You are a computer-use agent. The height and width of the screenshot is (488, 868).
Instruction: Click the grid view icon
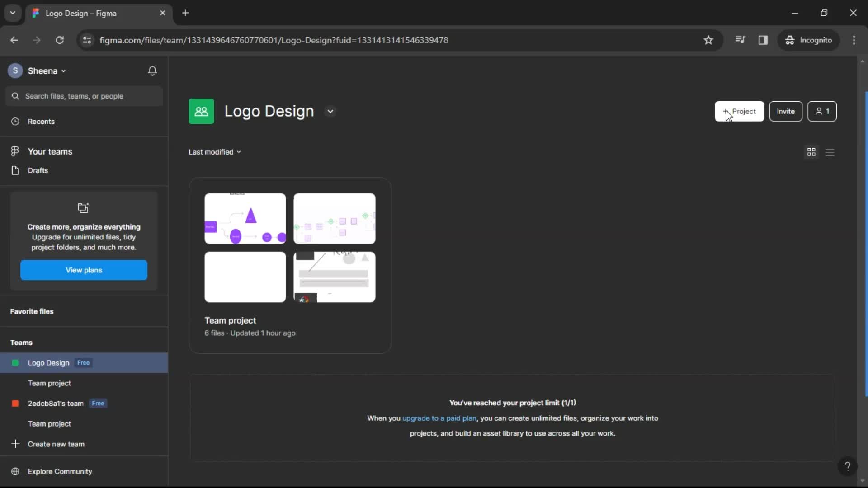pyautogui.click(x=811, y=152)
